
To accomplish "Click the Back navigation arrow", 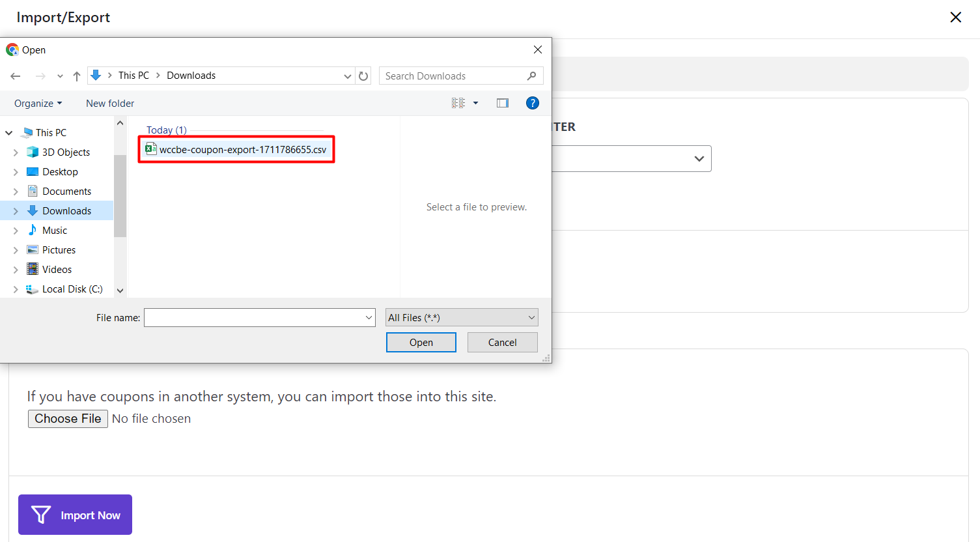I will pos(16,76).
